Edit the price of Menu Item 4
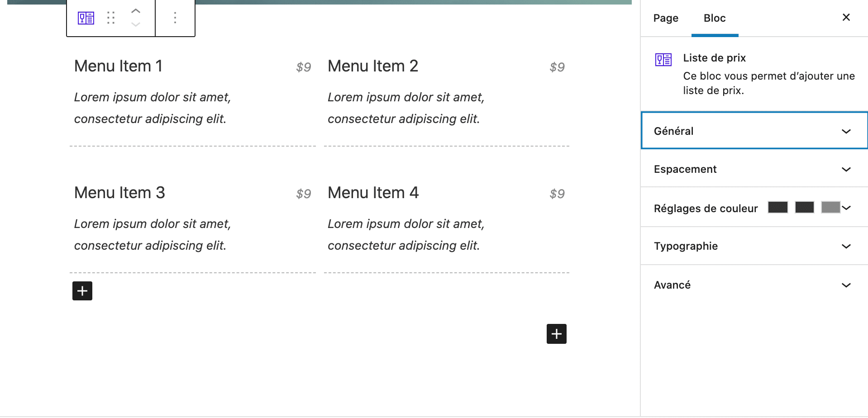The height and width of the screenshot is (418, 868). point(557,194)
